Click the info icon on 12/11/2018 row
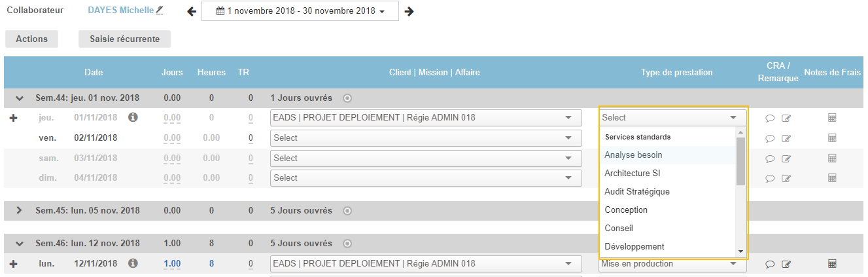868x277 pixels. pyautogui.click(x=133, y=263)
